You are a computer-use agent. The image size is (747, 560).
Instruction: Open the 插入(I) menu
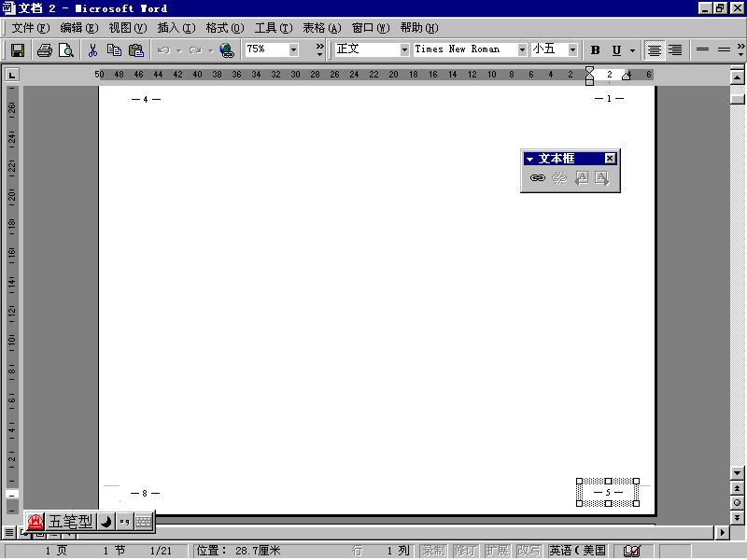(176, 28)
